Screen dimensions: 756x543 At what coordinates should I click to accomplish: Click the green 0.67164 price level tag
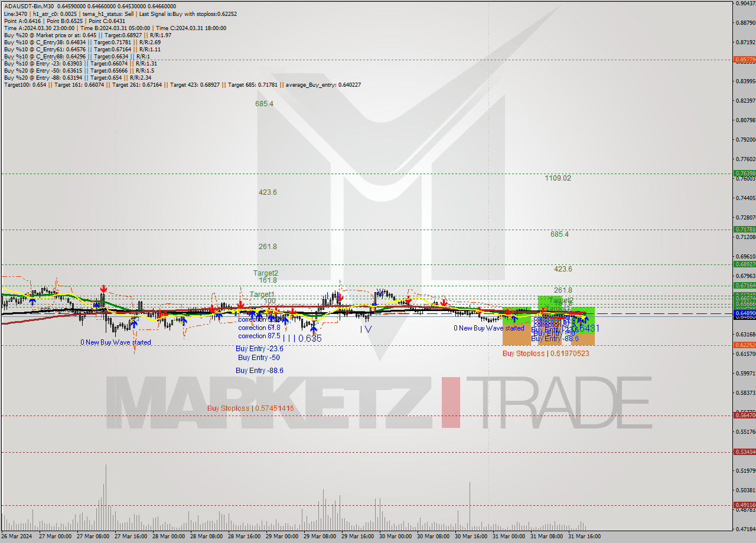[744, 286]
